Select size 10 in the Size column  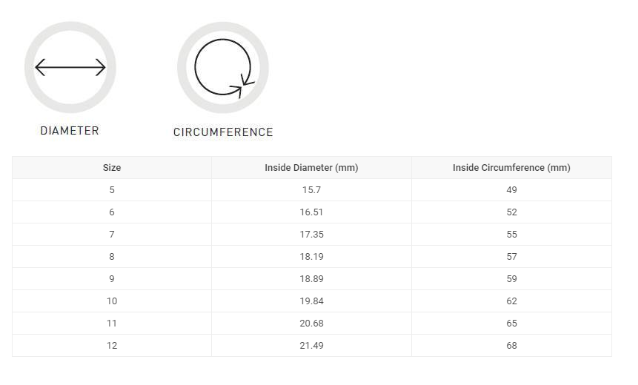[112, 301]
